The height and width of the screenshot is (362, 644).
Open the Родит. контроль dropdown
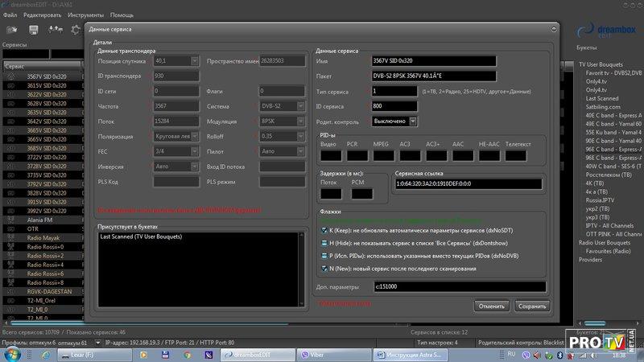[x=413, y=121]
